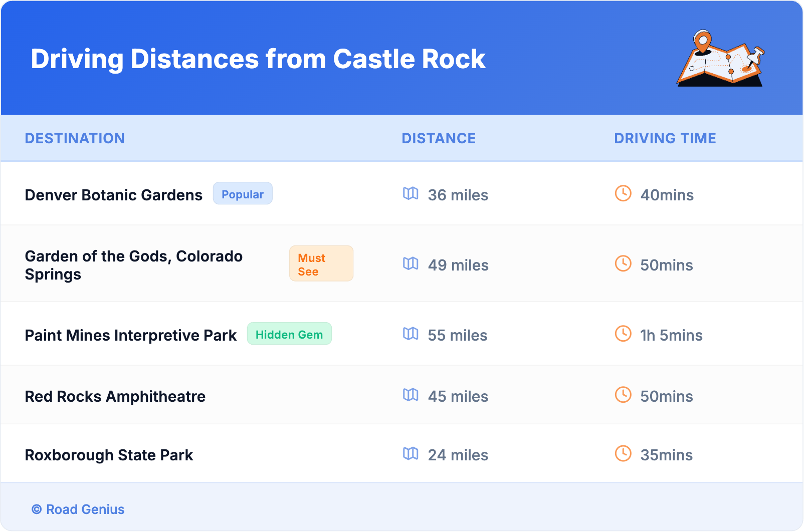
Task: Click map icon beside 55 miles
Action: pos(411,334)
